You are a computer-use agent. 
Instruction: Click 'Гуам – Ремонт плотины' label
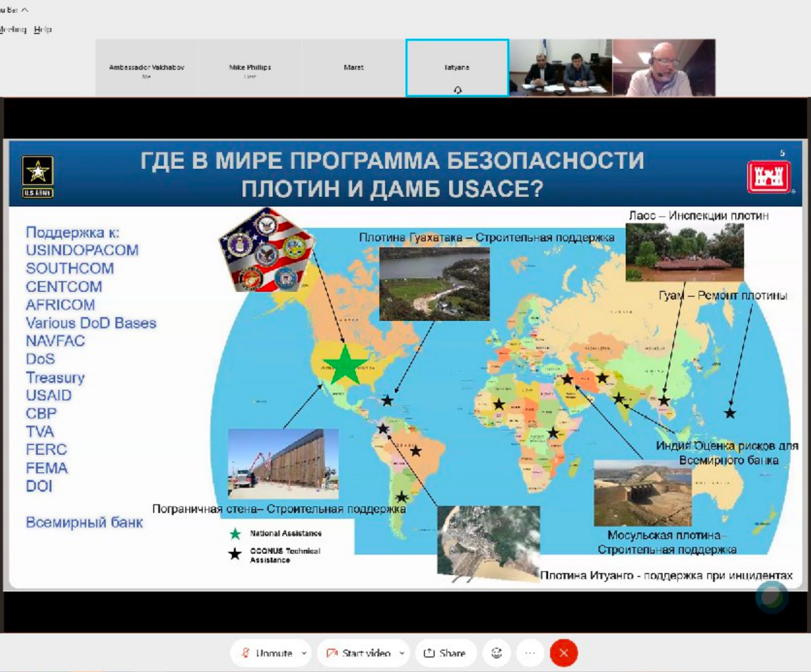[723, 295]
